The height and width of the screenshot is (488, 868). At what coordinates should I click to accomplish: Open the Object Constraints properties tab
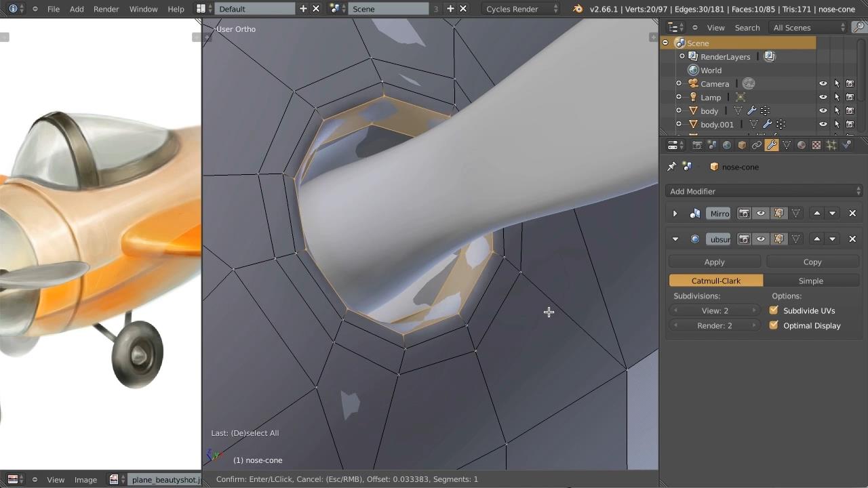[757, 145]
